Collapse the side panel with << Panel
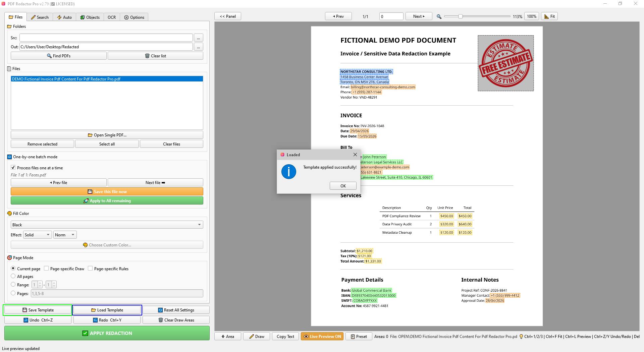 pos(228,16)
